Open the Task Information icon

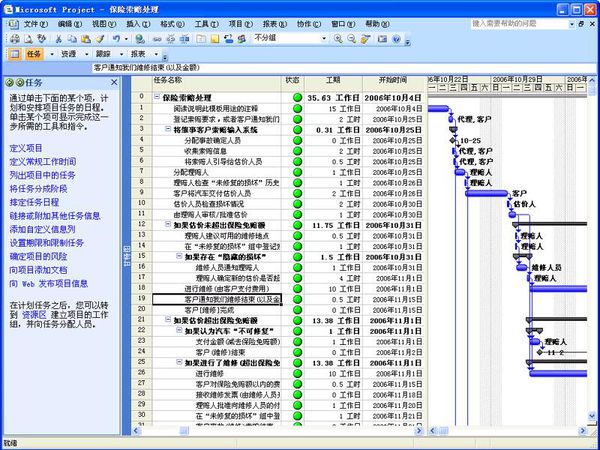201,39
